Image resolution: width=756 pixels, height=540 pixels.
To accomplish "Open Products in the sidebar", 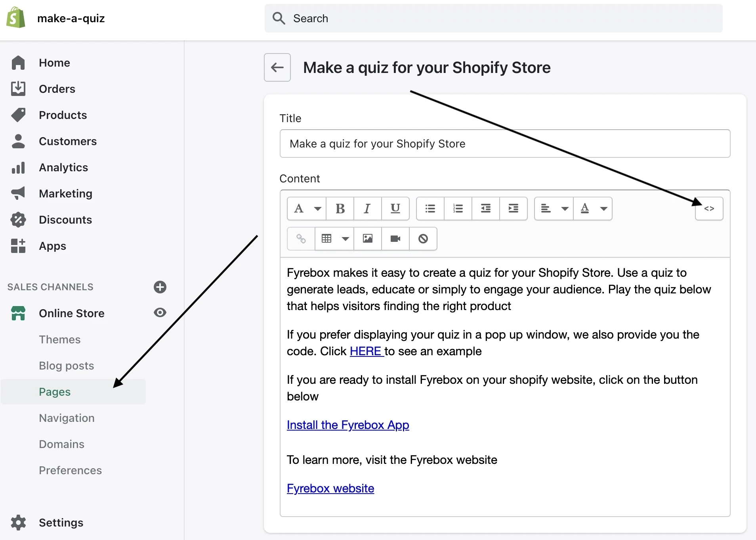I will [63, 115].
